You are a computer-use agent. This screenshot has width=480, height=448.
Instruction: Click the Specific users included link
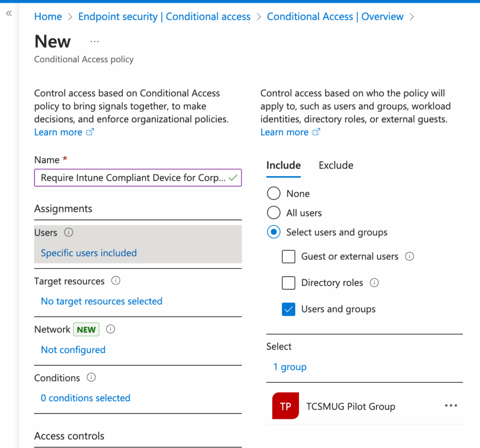[x=89, y=253]
